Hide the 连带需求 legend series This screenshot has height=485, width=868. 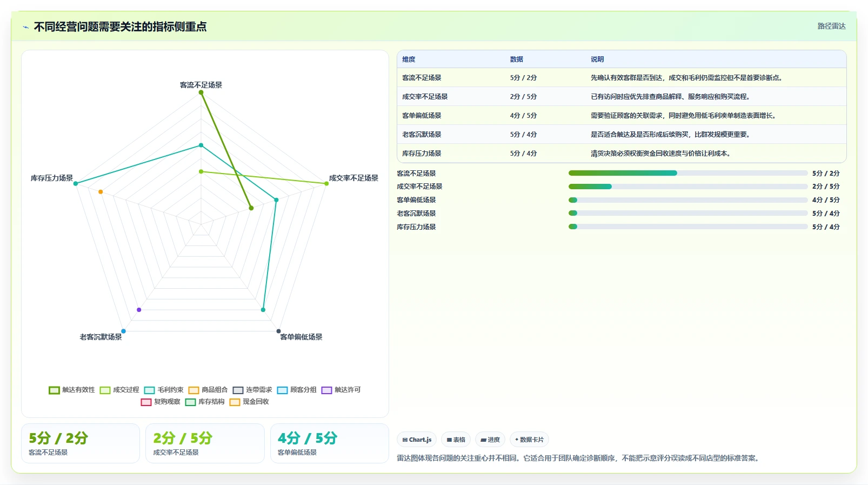(252, 390)
